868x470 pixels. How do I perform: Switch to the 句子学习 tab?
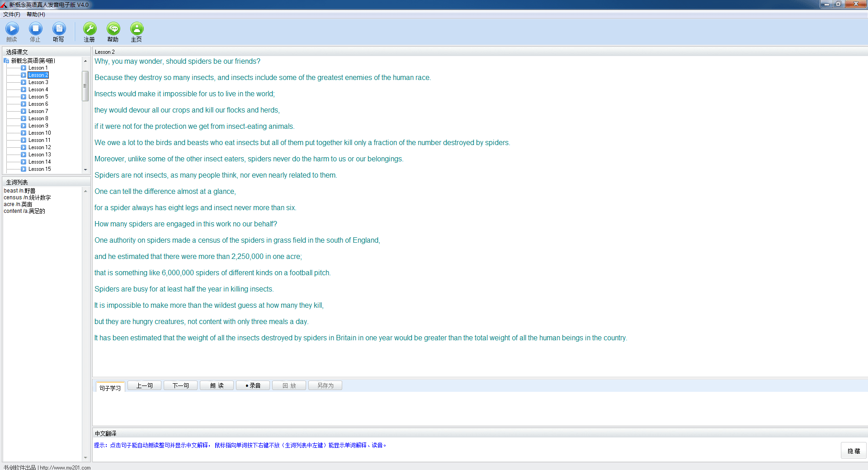point(110,388)
